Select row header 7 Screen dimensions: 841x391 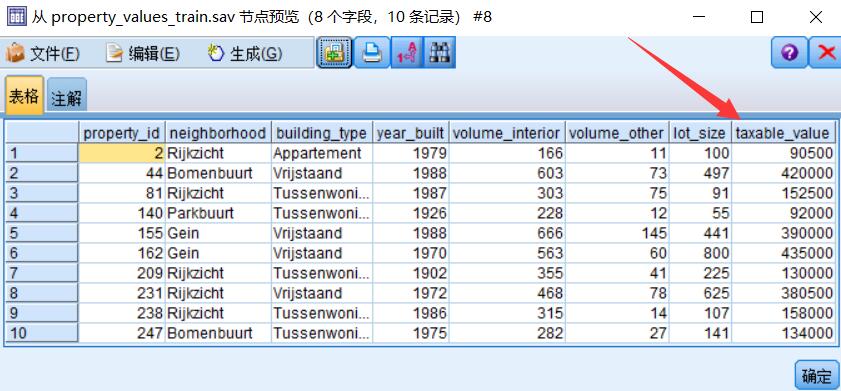[42, 274]
